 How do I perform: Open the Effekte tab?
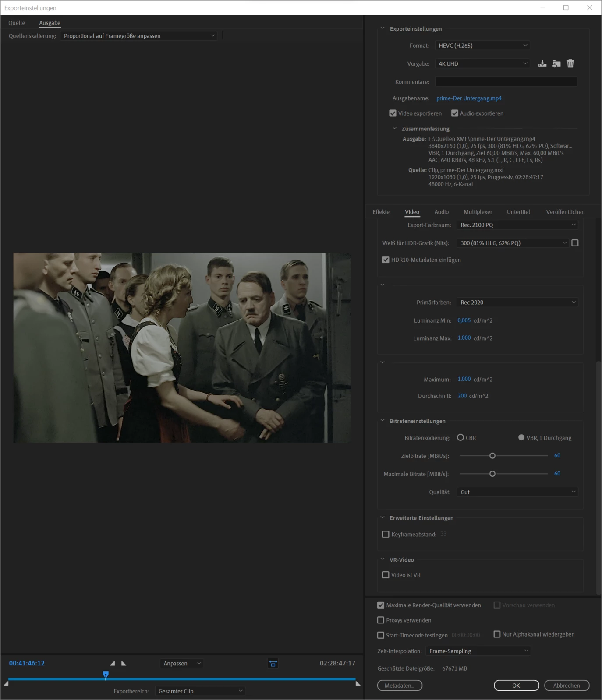coord(381,212)
